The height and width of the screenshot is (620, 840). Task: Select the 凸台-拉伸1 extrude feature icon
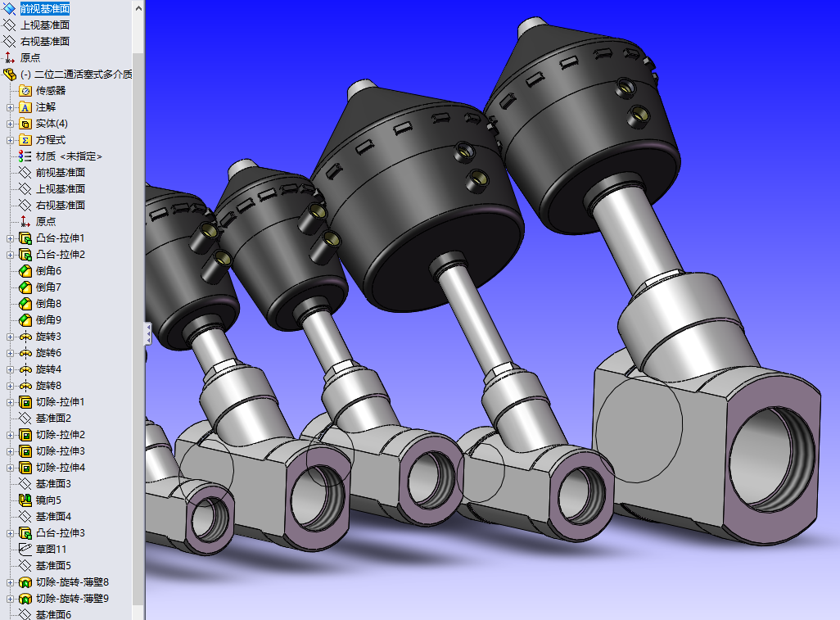point(25,238)
